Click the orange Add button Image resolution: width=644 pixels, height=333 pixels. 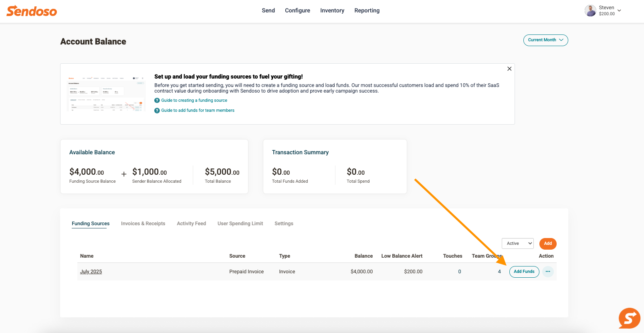coord(548,244)
